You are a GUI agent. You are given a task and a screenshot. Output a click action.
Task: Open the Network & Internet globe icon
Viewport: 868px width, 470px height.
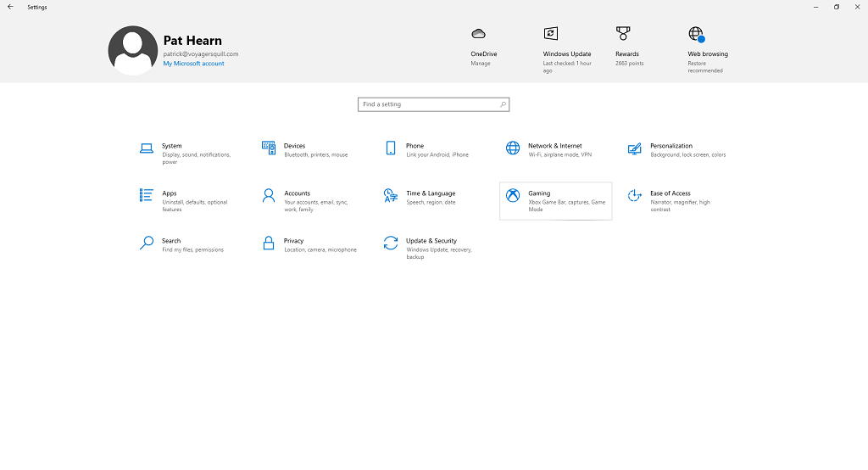[513, 148]
